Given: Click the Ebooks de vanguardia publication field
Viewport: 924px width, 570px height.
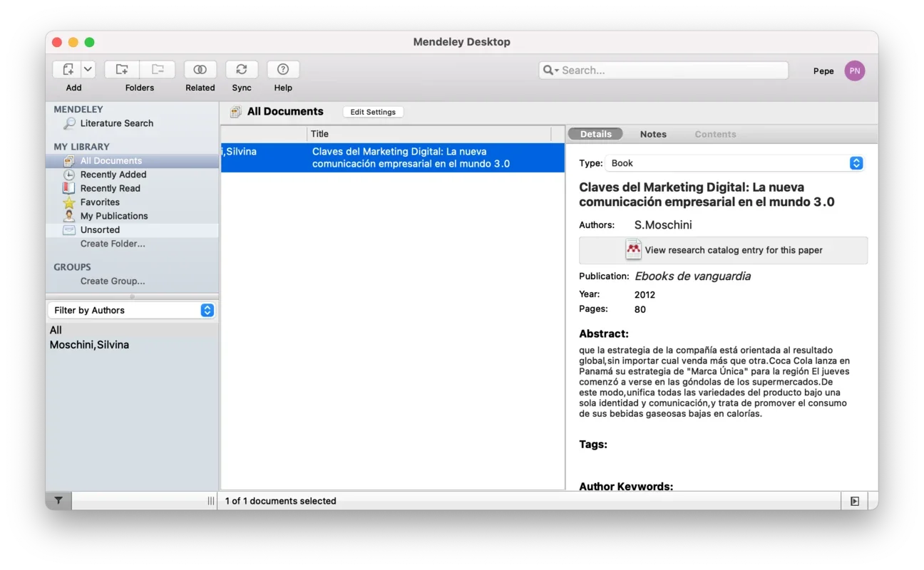Looking at the screenshot, I should [x=692, y=276].
